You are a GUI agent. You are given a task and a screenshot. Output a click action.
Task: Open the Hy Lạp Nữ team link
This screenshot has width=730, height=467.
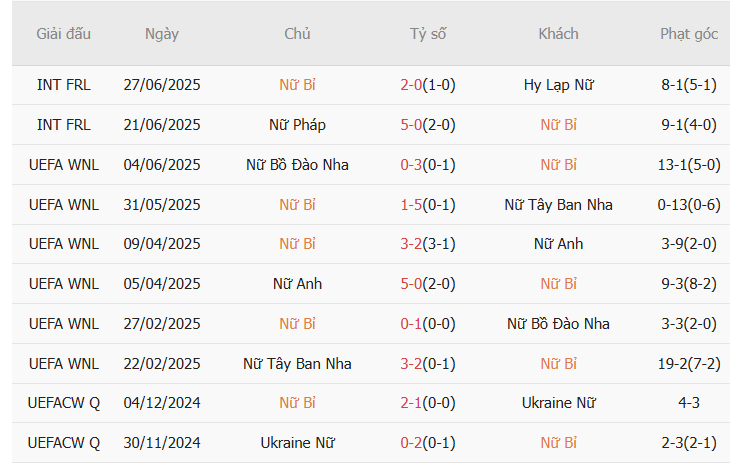click(x=558, y=85)
